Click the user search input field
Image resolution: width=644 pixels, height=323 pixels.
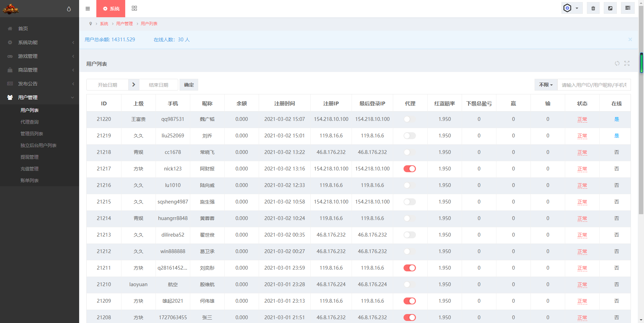pos(594,85)
